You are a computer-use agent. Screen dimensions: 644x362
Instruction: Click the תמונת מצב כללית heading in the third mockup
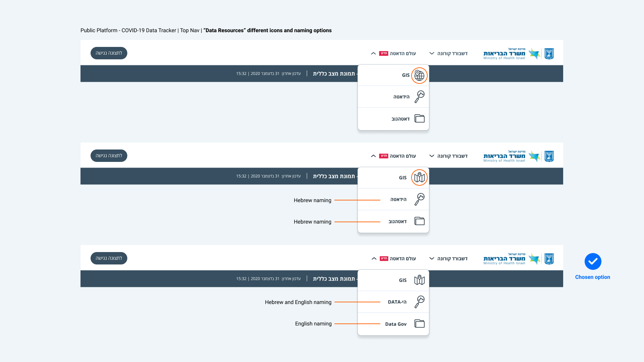[x=334, y=279]
